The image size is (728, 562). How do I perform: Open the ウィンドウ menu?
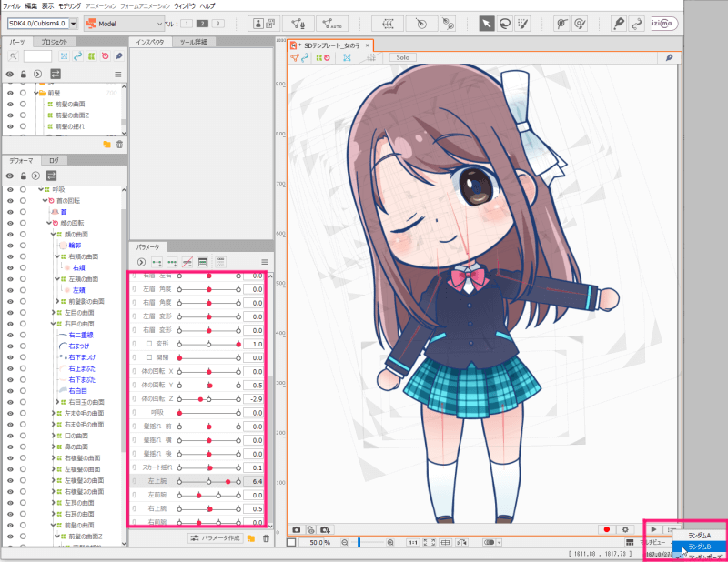click(x=185, y=6)
